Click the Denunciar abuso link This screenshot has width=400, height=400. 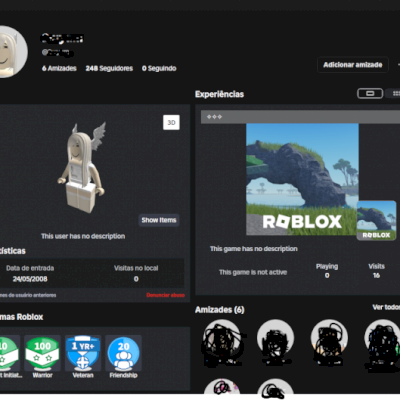165,295
